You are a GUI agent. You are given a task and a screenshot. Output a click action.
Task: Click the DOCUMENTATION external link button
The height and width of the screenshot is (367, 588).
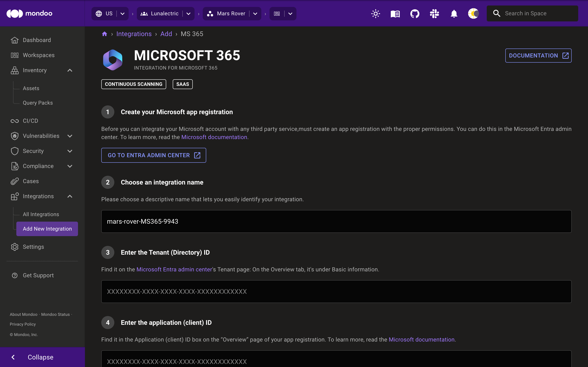point(538,55)
